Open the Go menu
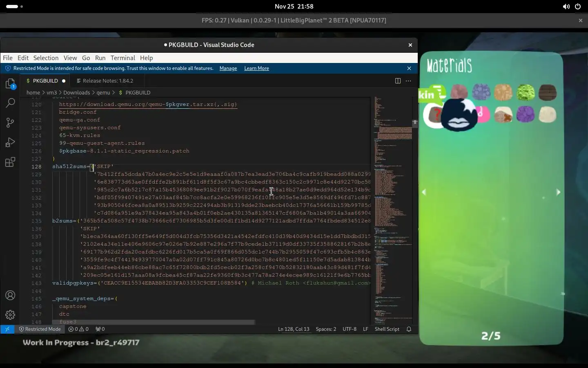The width and height of the screenshot is (588, 368). click(x=86, y=58)
